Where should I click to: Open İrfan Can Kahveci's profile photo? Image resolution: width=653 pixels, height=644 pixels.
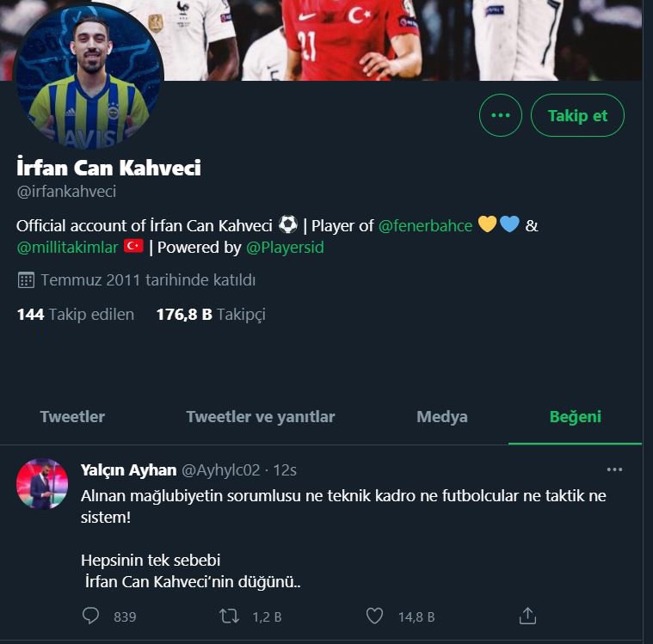[x=89, y=79]
